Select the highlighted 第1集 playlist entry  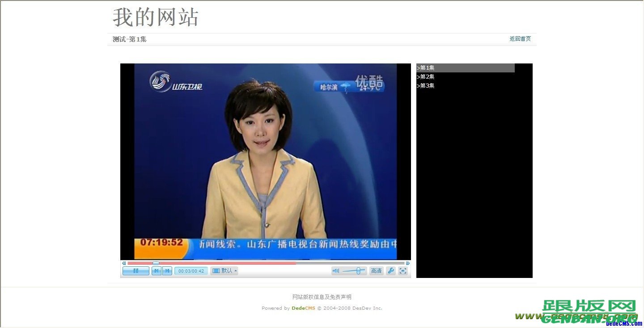(x=425, y=67)
